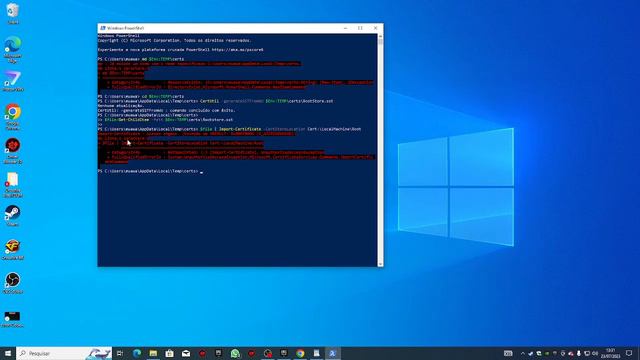The height and width of the screenshot is (360, 640).
Task: Click the current prompt line at the blinking cursor
Action: click(x=150, y=171)
